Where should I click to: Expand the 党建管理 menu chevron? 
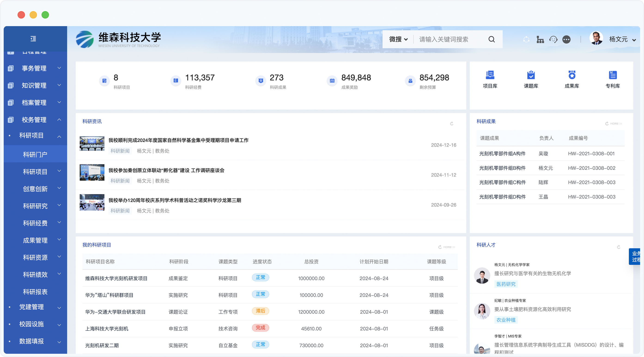pos(59,308)
